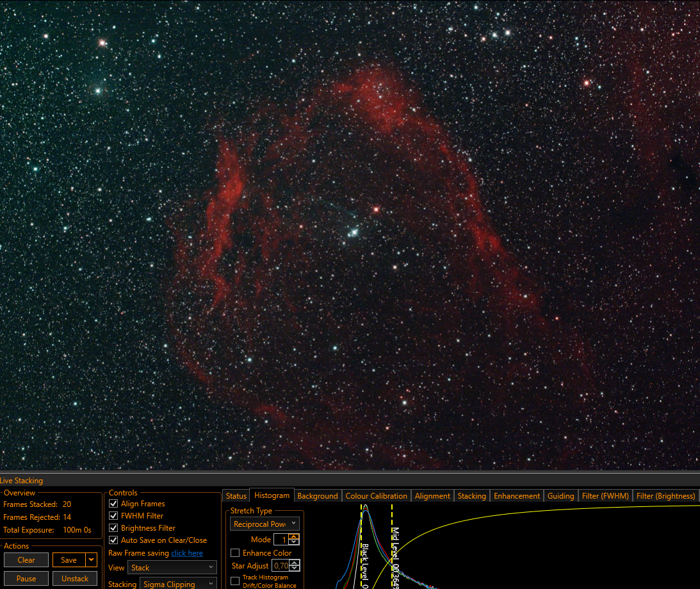Clear the live stack
This screenshot has width=700, height=589.
click(26, 560)
